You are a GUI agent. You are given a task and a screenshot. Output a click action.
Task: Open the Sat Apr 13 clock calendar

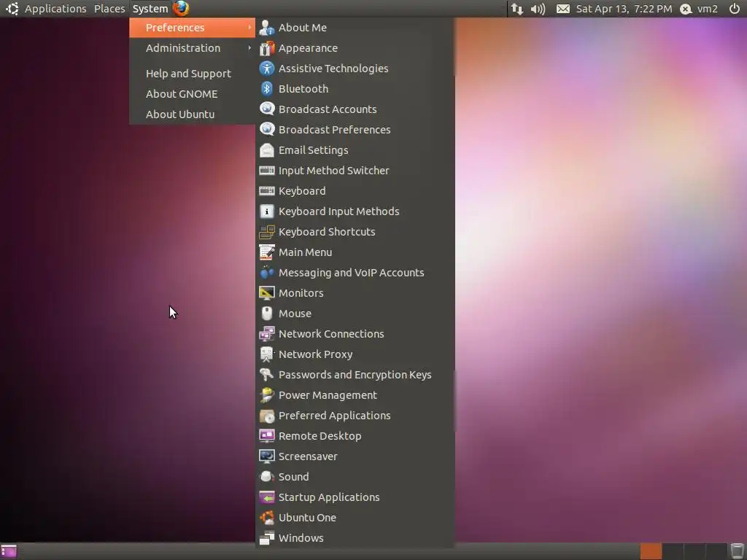pyautogui.click(x=624, y=9)
